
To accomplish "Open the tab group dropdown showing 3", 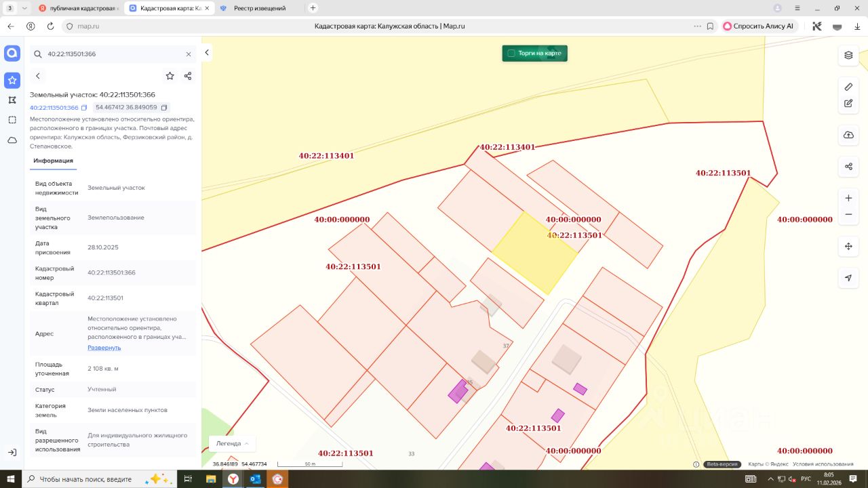I will (18, 8).
